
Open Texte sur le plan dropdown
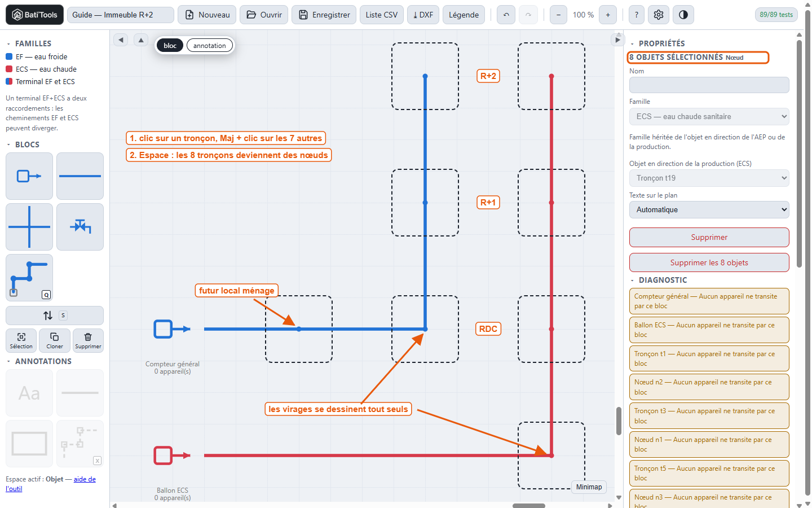coord(709,210)
